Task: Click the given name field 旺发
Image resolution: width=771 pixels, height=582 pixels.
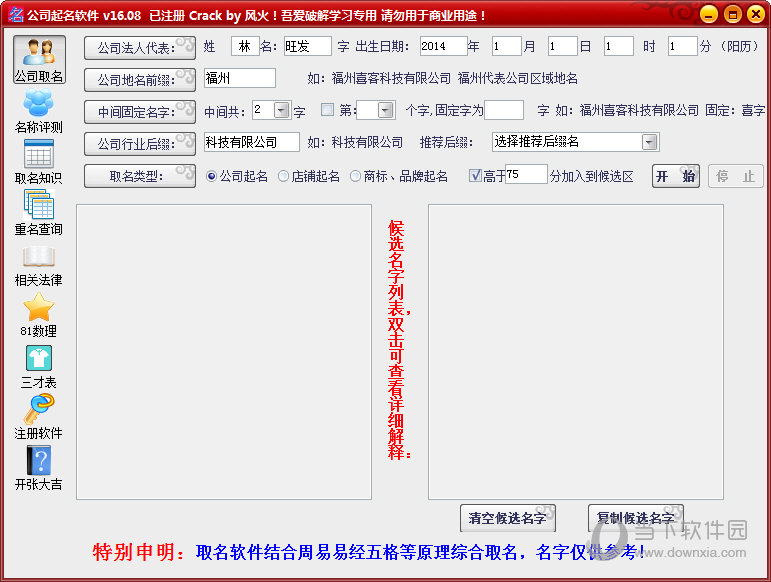Action: click(307, 46)
